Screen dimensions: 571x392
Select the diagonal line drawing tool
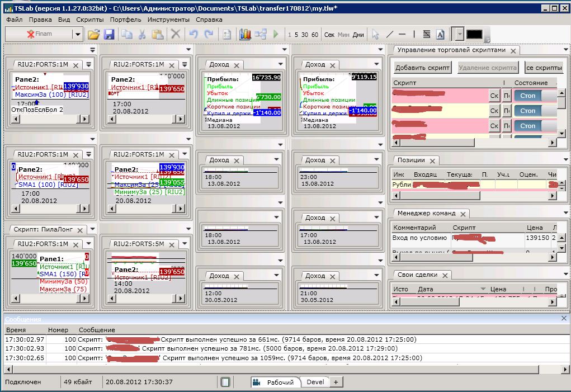(x=390, y=35)
